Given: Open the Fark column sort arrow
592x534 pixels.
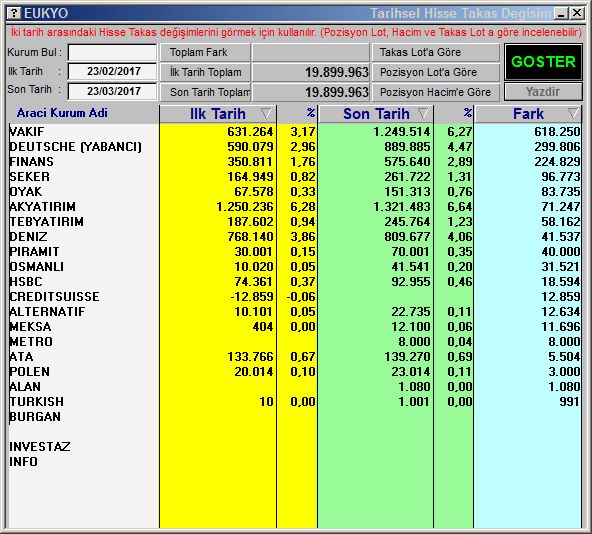Looking at the screenshot, I should click(x=574, y=113).
